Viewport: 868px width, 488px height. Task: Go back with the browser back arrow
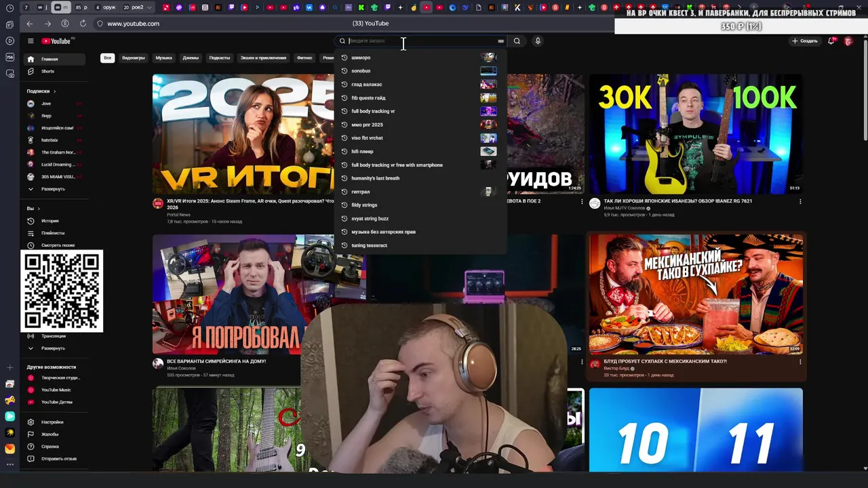(29, 24)
